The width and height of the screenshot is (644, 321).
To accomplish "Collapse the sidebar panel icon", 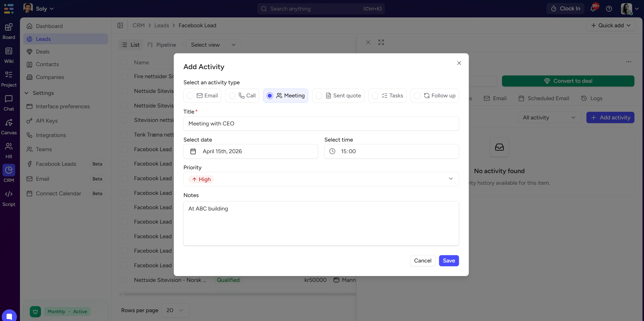I will point(120,25).
